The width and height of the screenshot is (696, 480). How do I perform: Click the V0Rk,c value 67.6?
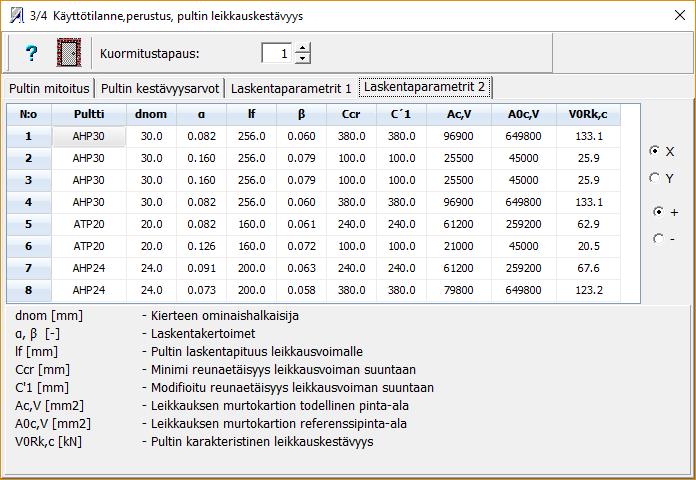click(588, 268)
